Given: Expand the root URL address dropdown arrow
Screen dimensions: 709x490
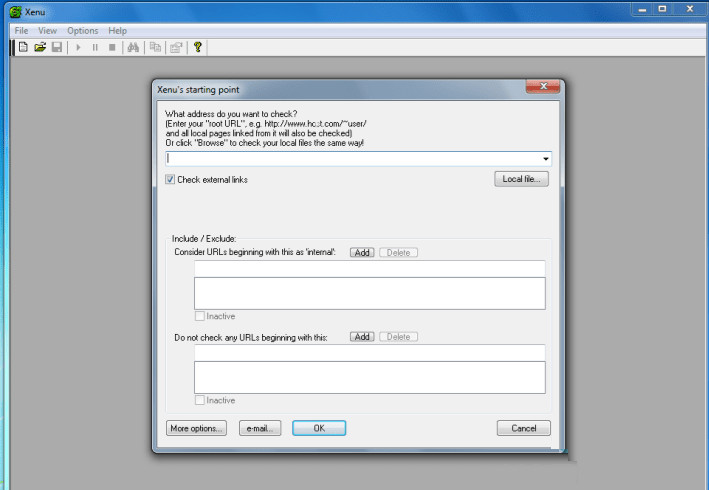Looking at the screenshot, I should coord(546,159).
